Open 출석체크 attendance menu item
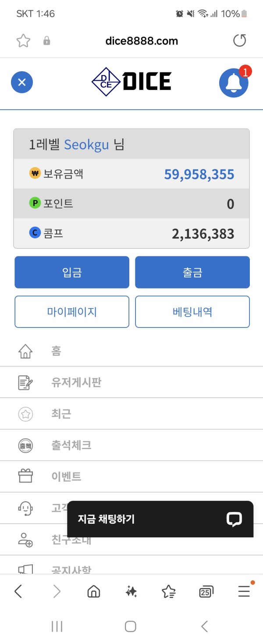Image resolution: width=263 pixels, height=644 pixels. 131,445
